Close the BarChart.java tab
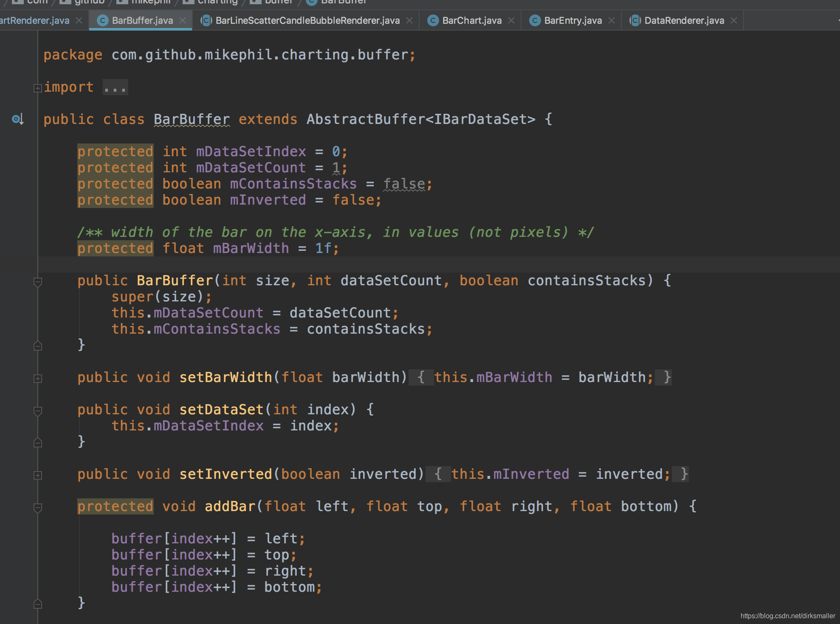The width and height of the screenshot is (840, 624). click(511, 20)
